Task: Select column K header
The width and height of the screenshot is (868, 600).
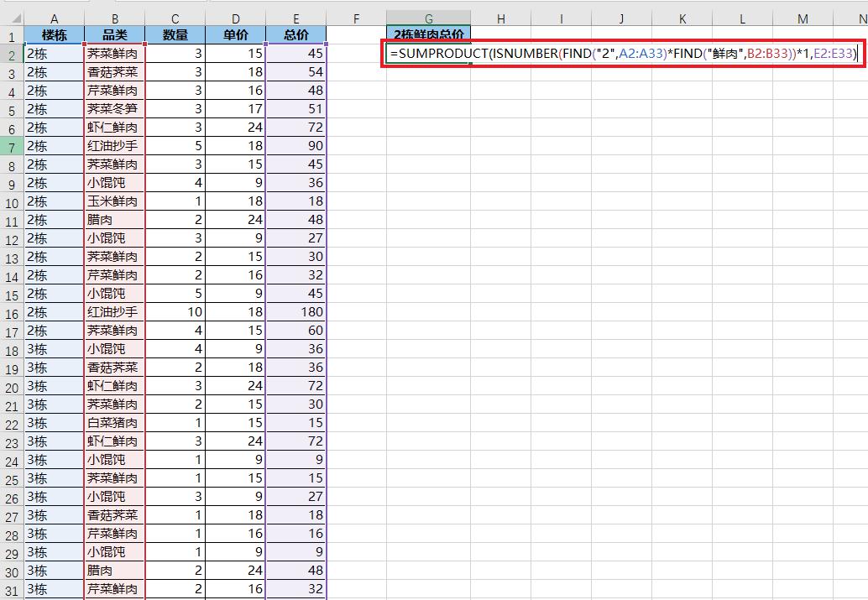Action: point(682,18)
